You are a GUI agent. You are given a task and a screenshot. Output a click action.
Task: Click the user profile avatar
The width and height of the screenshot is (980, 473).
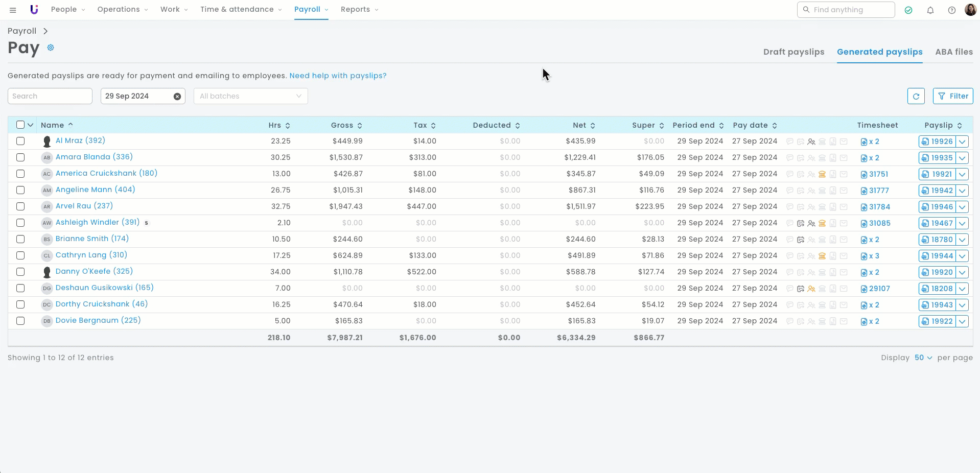pyautogui.click(x=970, y=10)
